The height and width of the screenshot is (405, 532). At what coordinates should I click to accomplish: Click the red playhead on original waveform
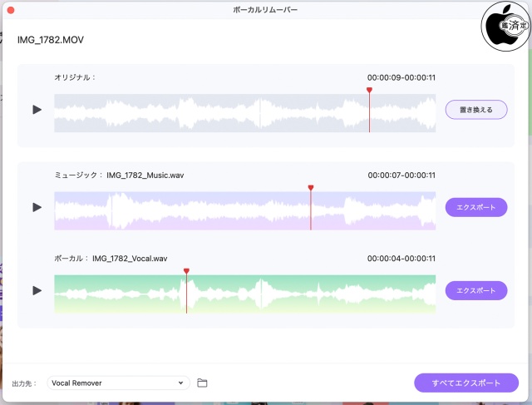[369, 90]
